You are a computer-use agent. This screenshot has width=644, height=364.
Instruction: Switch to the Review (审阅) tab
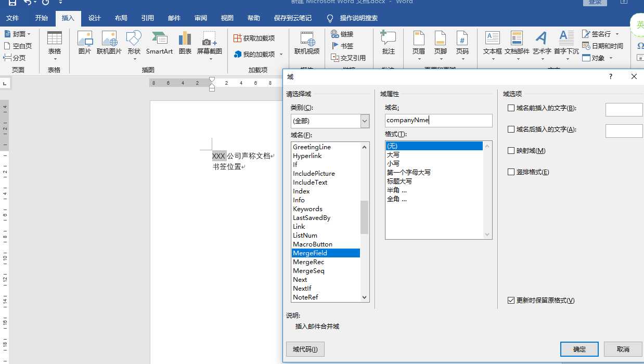[201, 18]
